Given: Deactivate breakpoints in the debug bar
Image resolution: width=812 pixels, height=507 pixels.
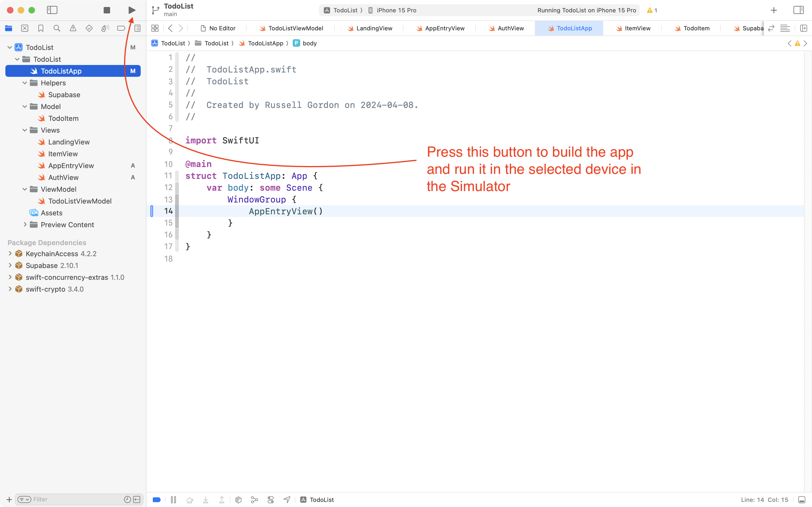Looking at the screenshot, I should click(156, 500).
